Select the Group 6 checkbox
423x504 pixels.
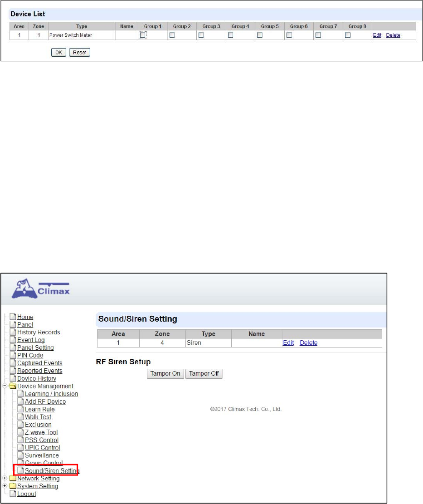pos(289,35)
